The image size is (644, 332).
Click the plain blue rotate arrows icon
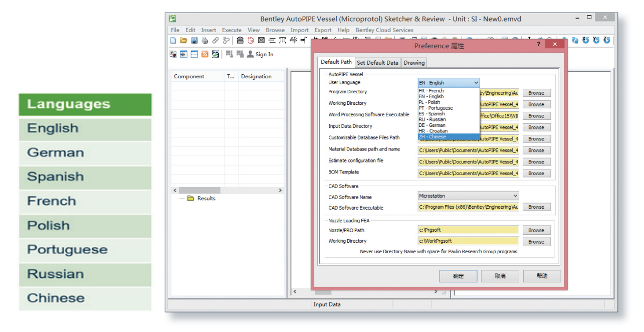(575, 40)
